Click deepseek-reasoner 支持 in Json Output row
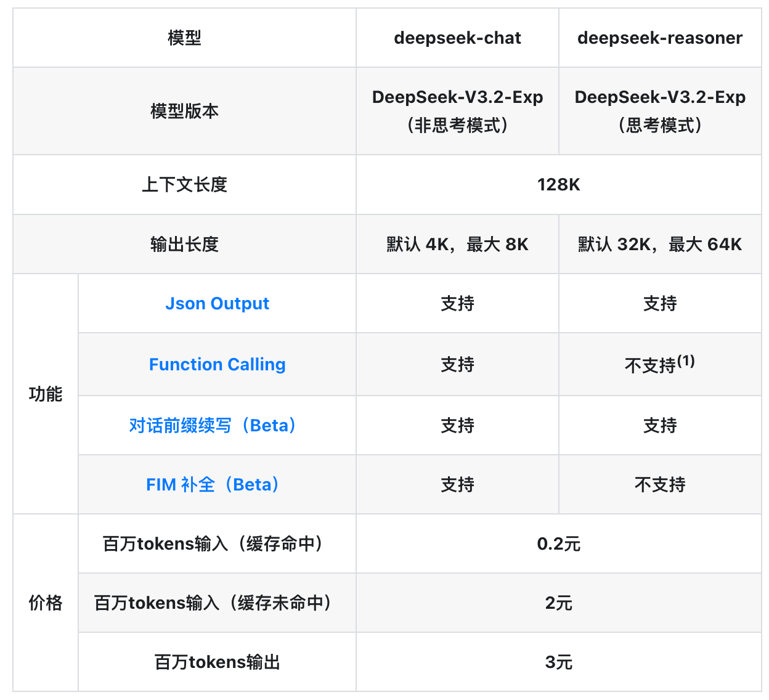769x700 pixels. click(x=660, y=304)
